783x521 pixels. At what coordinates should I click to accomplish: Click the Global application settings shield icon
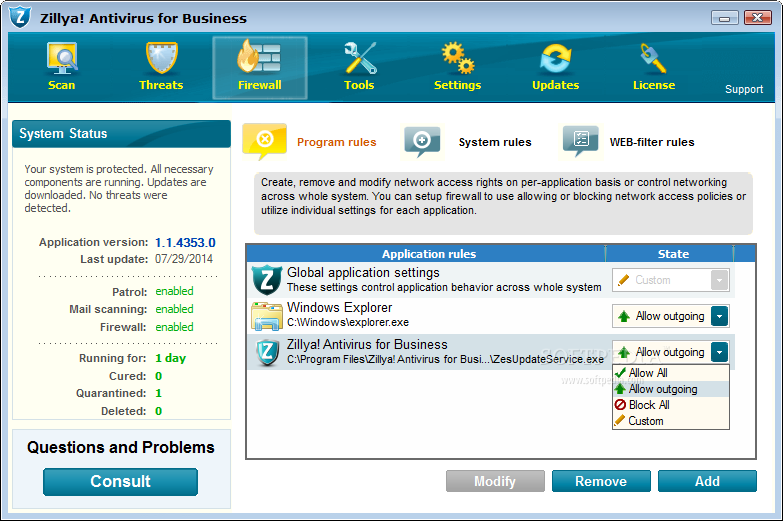click(267, 280)
